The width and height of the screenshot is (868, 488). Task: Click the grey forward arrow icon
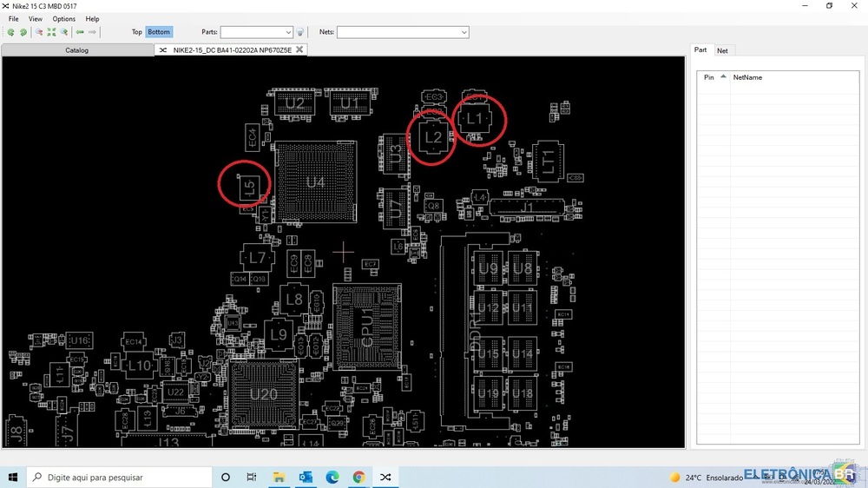(x=93, y=32)
